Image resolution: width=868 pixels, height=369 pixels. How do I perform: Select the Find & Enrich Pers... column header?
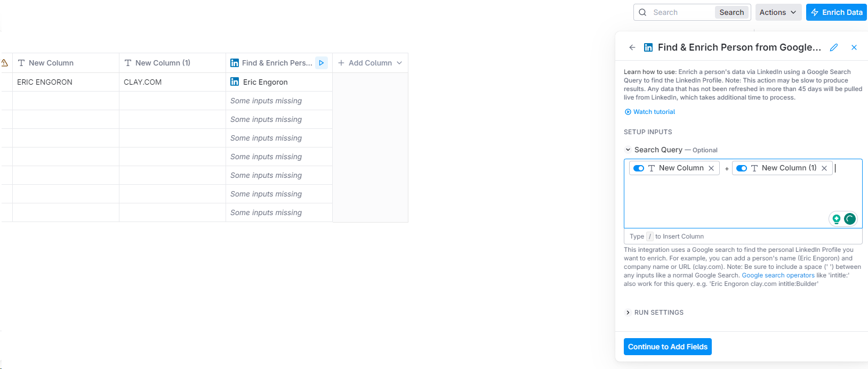(x=272, y=63)
